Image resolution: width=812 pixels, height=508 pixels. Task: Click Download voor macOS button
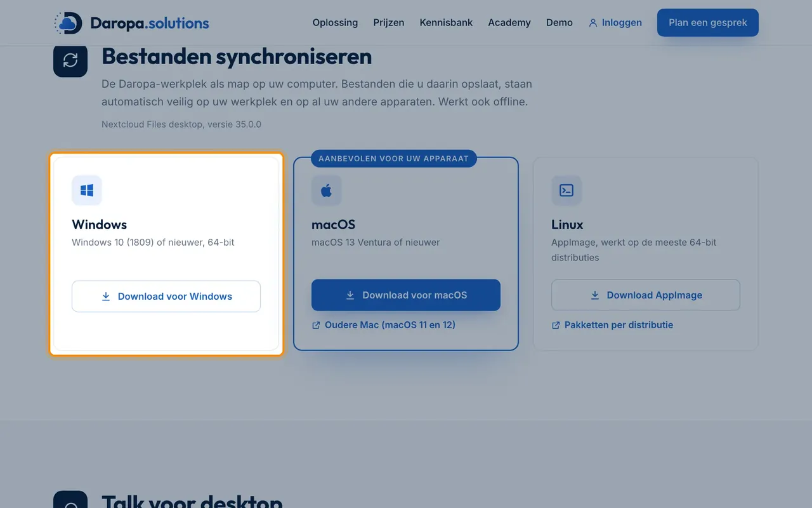click(406, 295)
